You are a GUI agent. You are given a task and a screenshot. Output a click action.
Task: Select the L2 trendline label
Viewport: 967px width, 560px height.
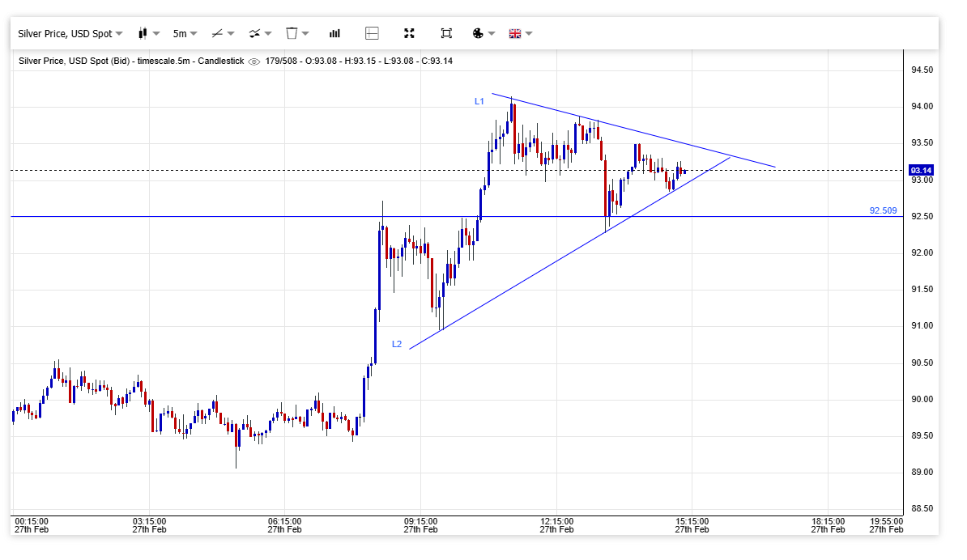(397, 344)
